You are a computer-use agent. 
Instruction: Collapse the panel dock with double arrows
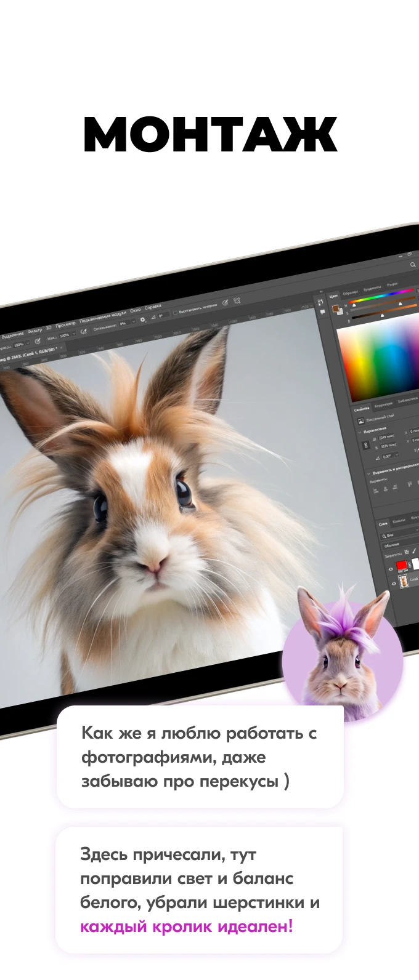(321, 292)
